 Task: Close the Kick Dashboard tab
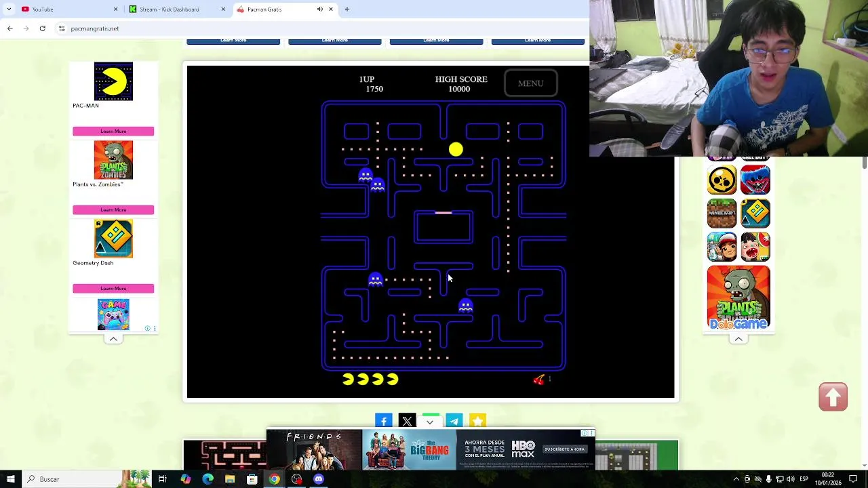pos(223,9)
